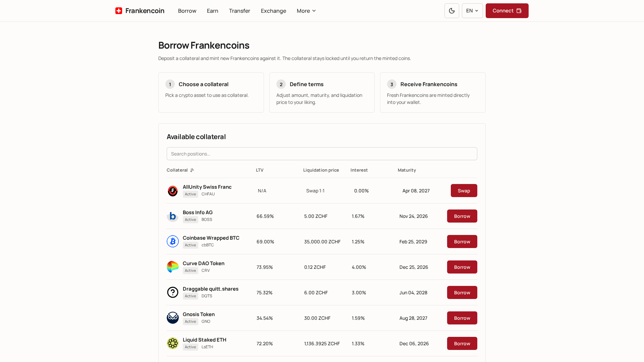Borrow against Coinbase Wrapped BTC
Image resolution: width=644 pixels, height=362 pixels.
coord(462,242)
